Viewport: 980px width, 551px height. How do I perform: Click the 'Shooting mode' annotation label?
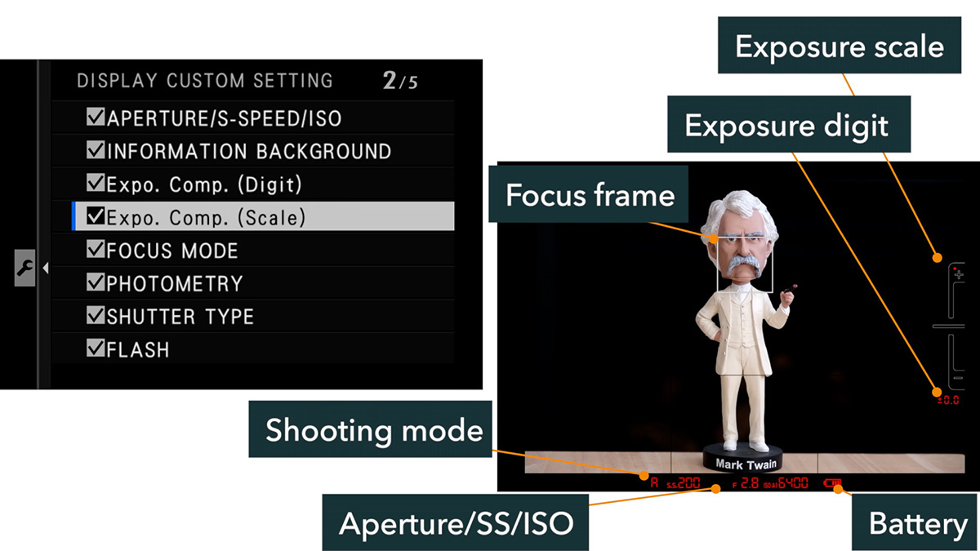pos(373,430)
